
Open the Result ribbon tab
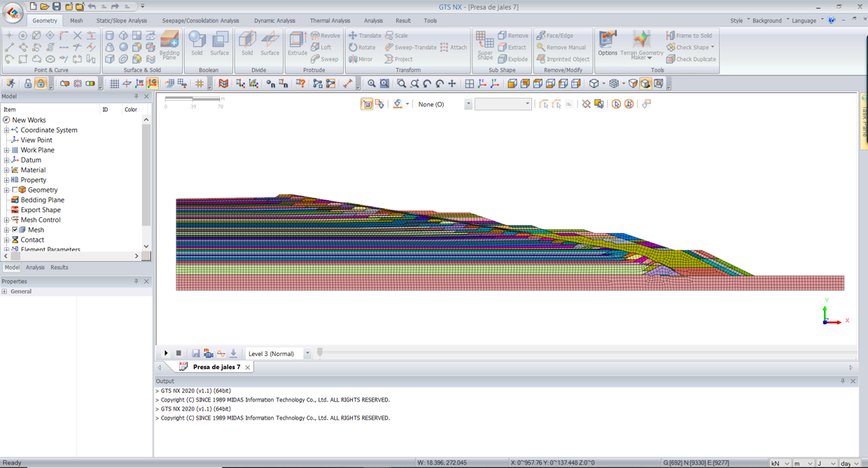click(x=403, y=20)
